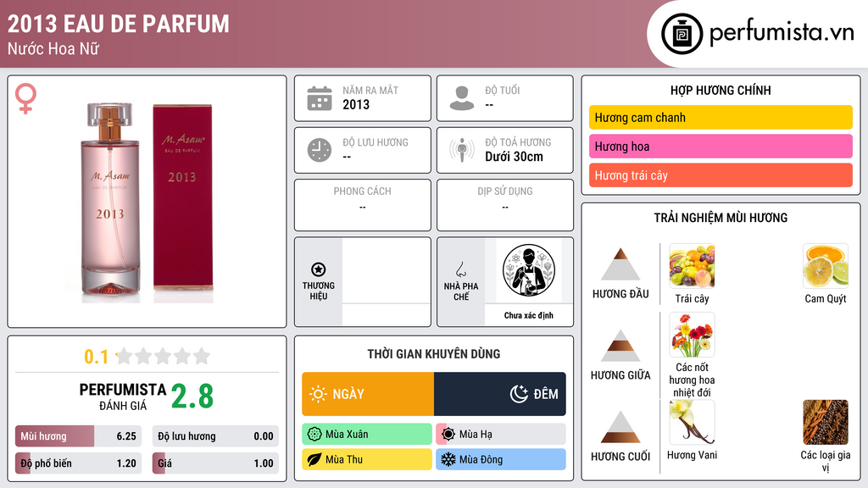The image size is (868, 488).
Task: Click the Mùa Xuân season bar
Action: pyautogui.click(x=367, y=435)
